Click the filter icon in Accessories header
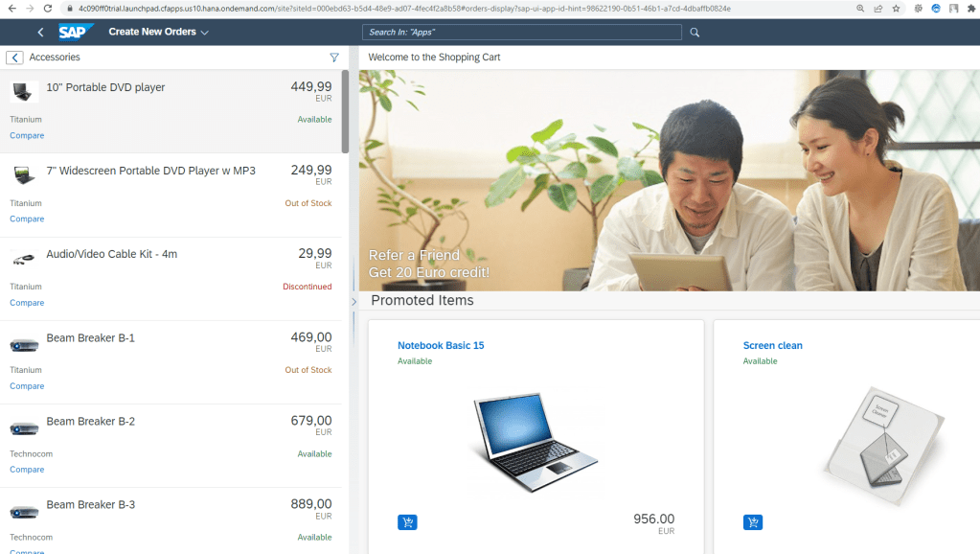The image size is (980, 554). tap(334, 58)
